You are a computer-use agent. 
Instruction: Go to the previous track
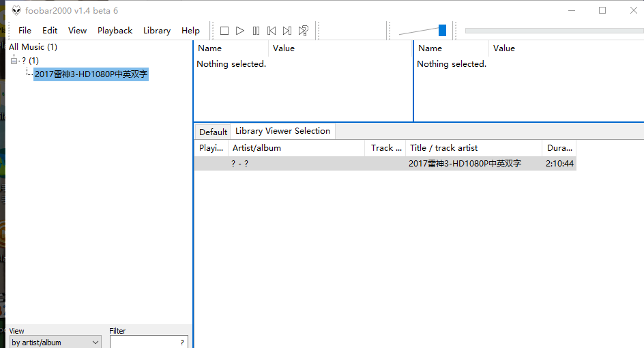[x=272, y=31]
